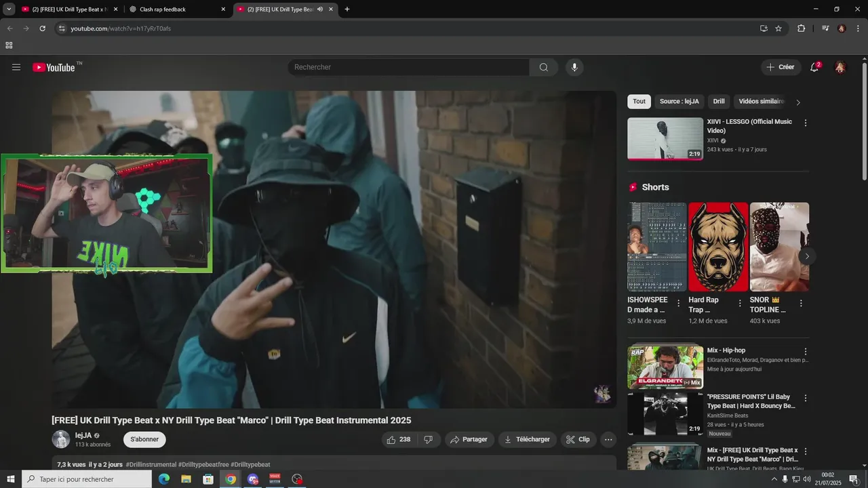Show hidden system tray icons

(x=774, y=479)
